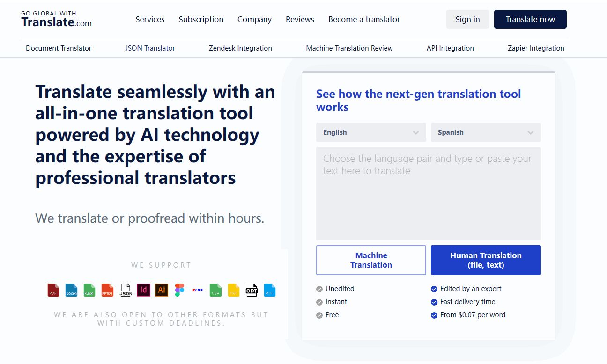Click the 'Unedited' feature text
The width and height of the screenshot is (607, 364).
pyautogui.click(x=340, y=289)
